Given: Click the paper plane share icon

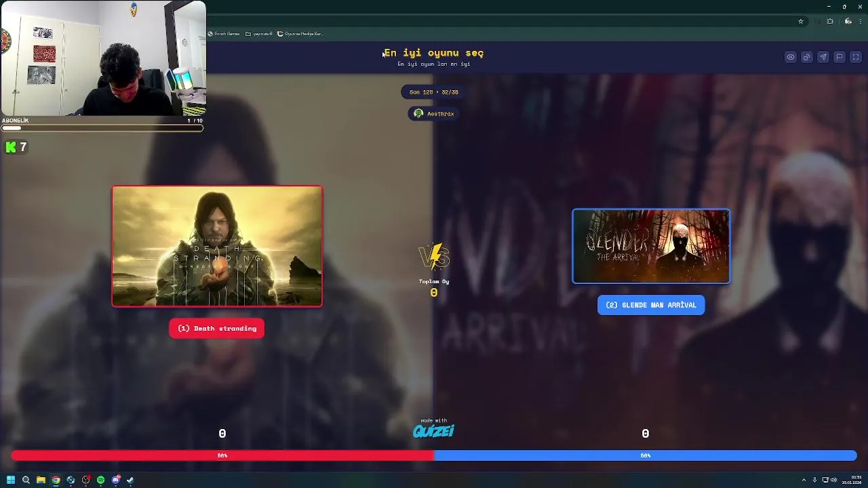Looking at the screenshot, I should (x=823, y=57).
